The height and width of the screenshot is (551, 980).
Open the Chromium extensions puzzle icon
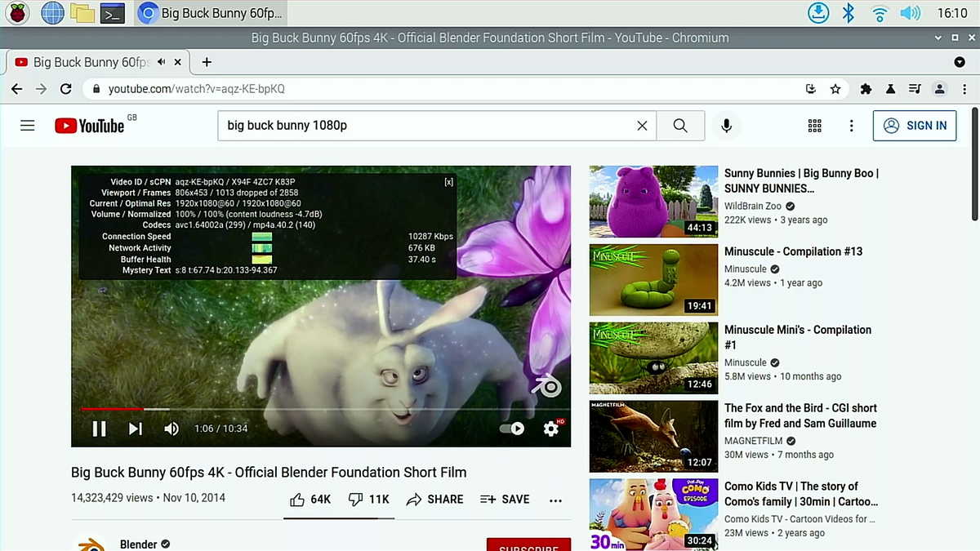point(866,89)
